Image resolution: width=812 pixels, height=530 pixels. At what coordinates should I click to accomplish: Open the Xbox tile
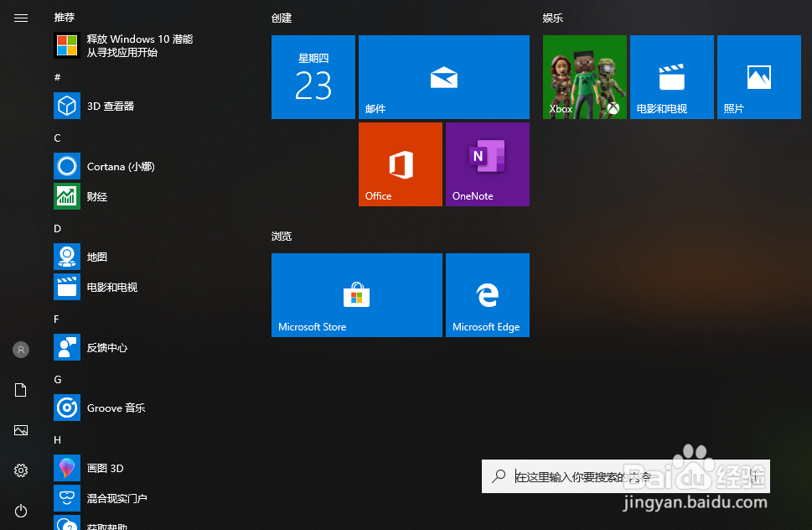click(x=585, y=77)
